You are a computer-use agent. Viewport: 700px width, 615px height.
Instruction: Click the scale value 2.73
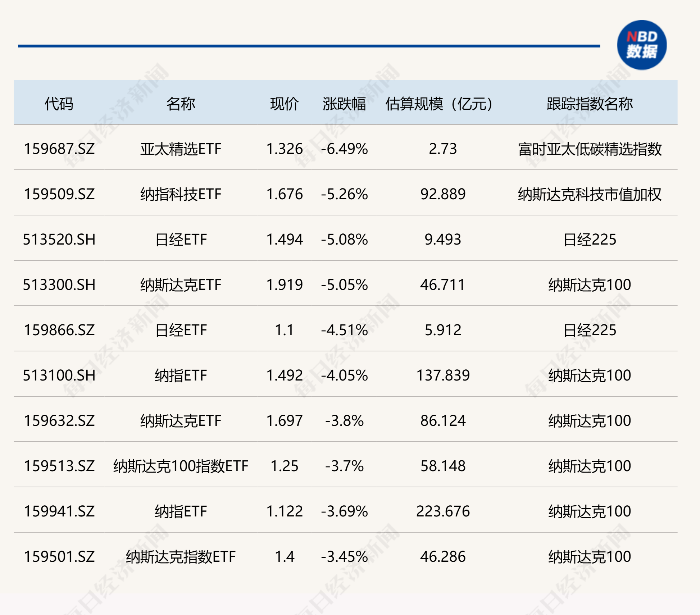pos(443,149)
